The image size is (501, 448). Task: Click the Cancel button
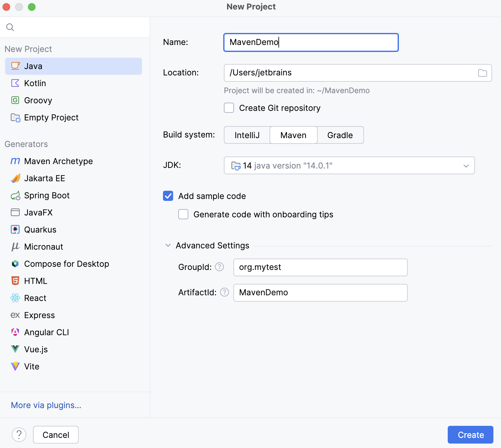(56, 435)
